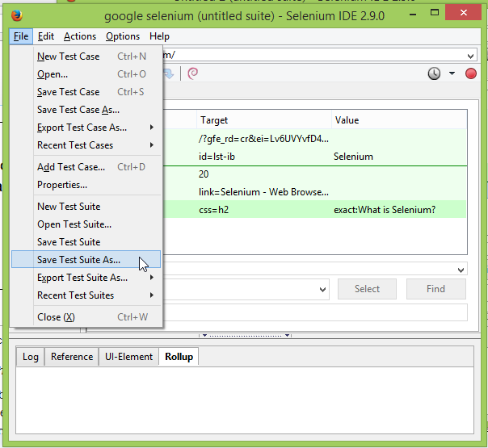Viewport: 488px width, 448px height.
Task: Select the row with target /?gfe_rd=cr&ei...
Action: click(x=314, y=139)
